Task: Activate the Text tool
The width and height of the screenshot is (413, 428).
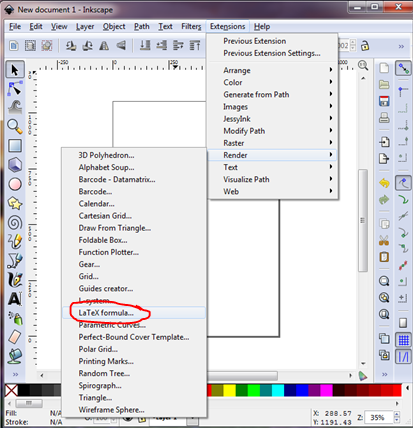Action: [x=15, y=299]
